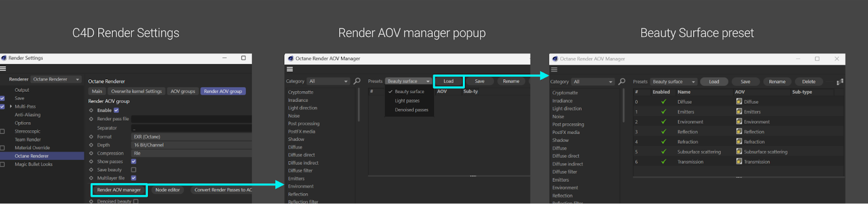868x204 pixels.
Task: Open Node editor button
Action: (168, 190)
